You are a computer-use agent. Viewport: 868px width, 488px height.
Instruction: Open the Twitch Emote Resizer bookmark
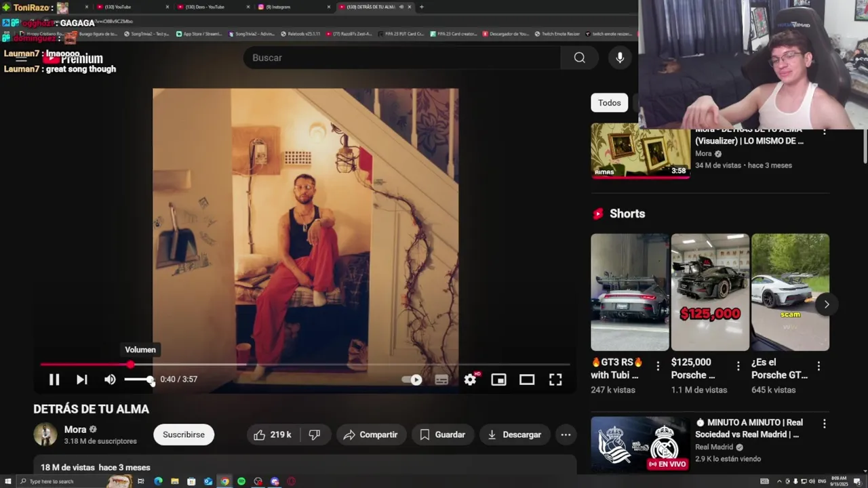coord(557,34)
